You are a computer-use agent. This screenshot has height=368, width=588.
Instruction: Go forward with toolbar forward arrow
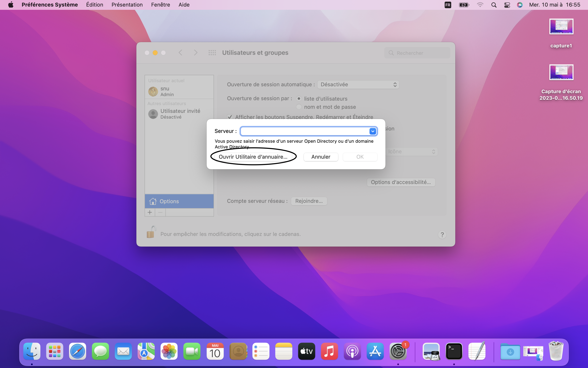coord(196,53)
